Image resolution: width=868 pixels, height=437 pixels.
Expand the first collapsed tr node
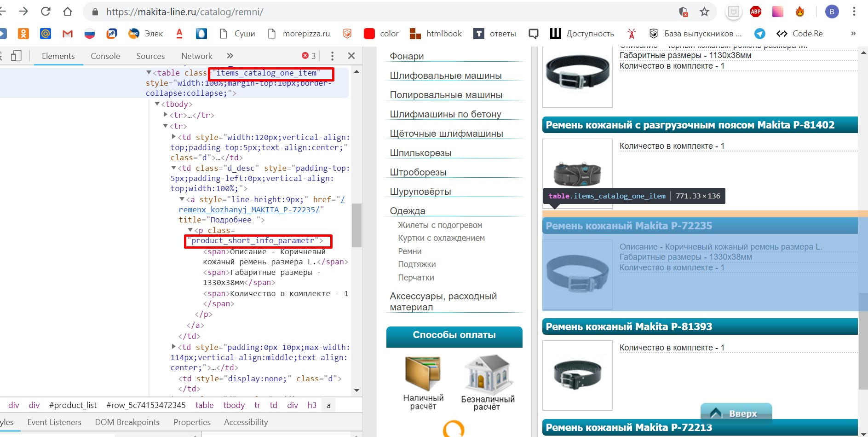[166, 114]
